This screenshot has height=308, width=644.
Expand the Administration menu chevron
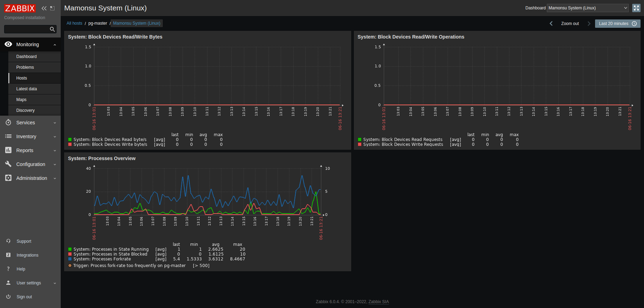tap(55, 178)
